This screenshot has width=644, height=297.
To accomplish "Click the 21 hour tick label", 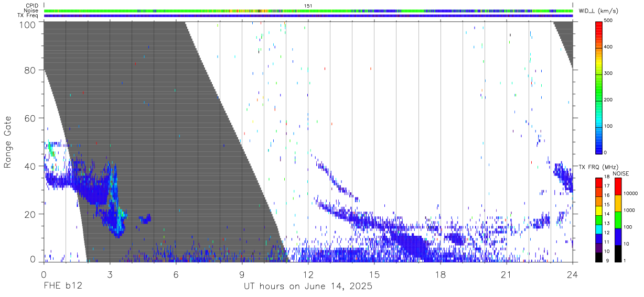I will pyautogui.click(x=506, y=274).
